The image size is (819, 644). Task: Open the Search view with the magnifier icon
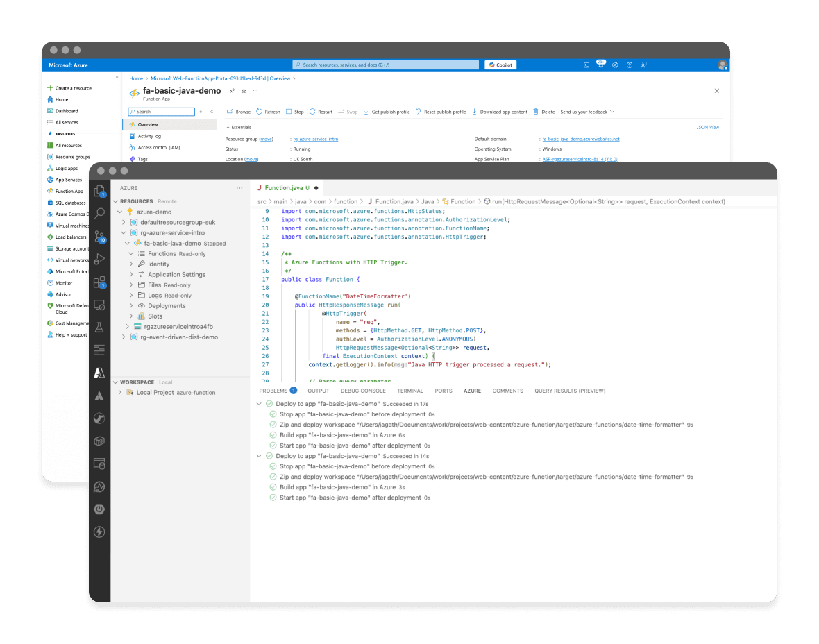(x=99, y=212)
